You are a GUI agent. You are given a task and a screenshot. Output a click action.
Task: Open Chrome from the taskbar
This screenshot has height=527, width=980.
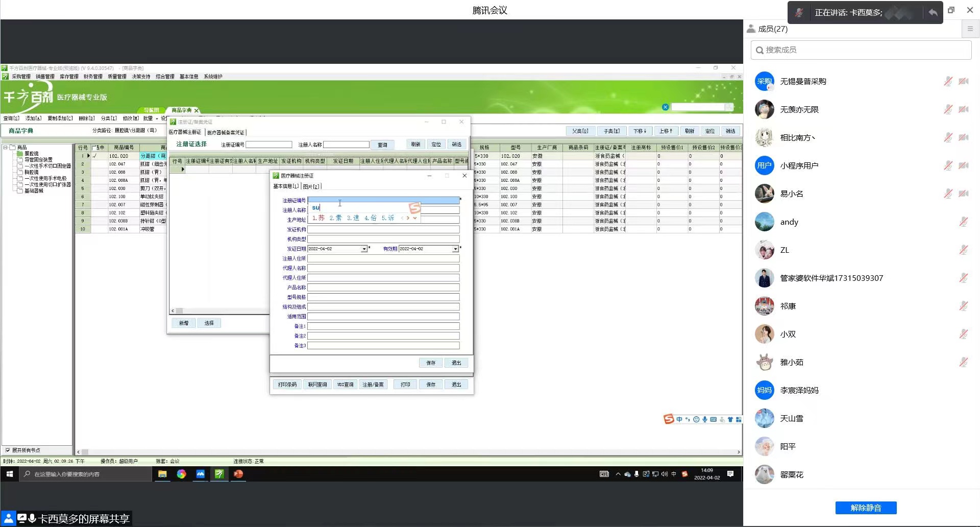tap(181, 474)
